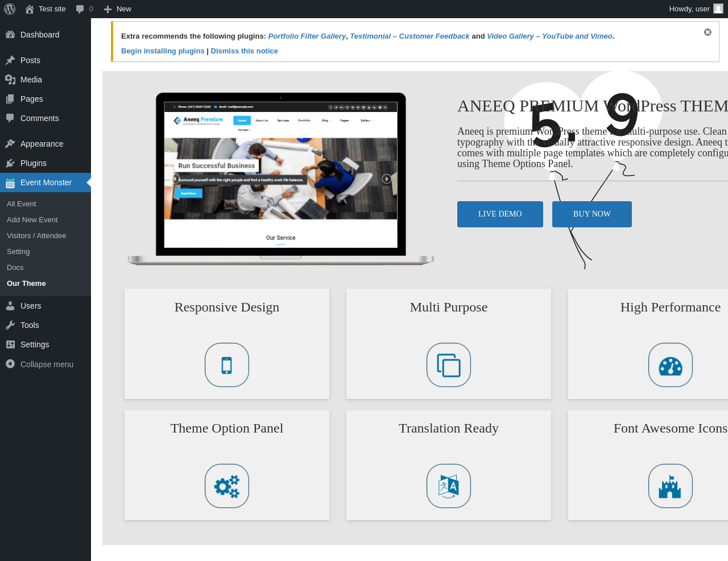
Task: Open the Appearance menu
Action: tap(45, 144)
